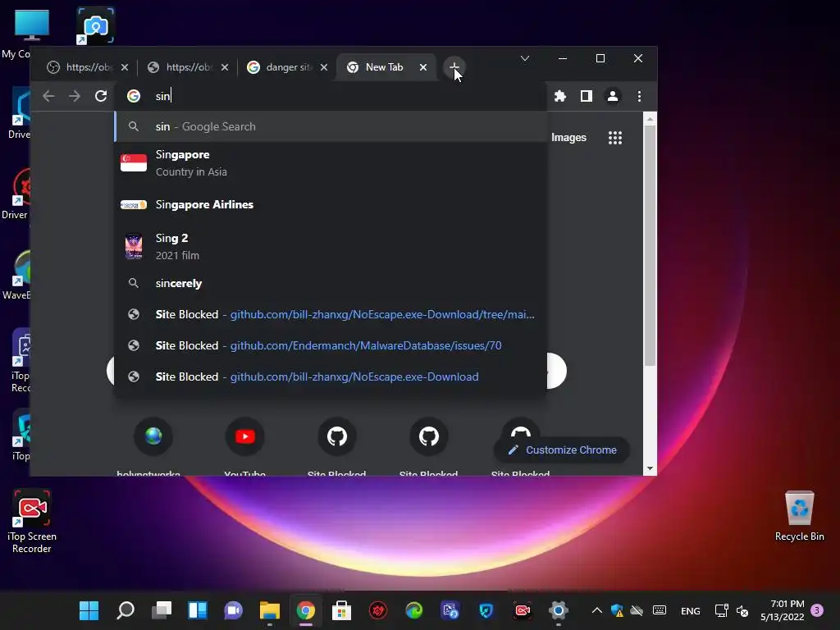The image size is (840, 630).
Task: Show hidden system tray icons
Action: [597, 610]
